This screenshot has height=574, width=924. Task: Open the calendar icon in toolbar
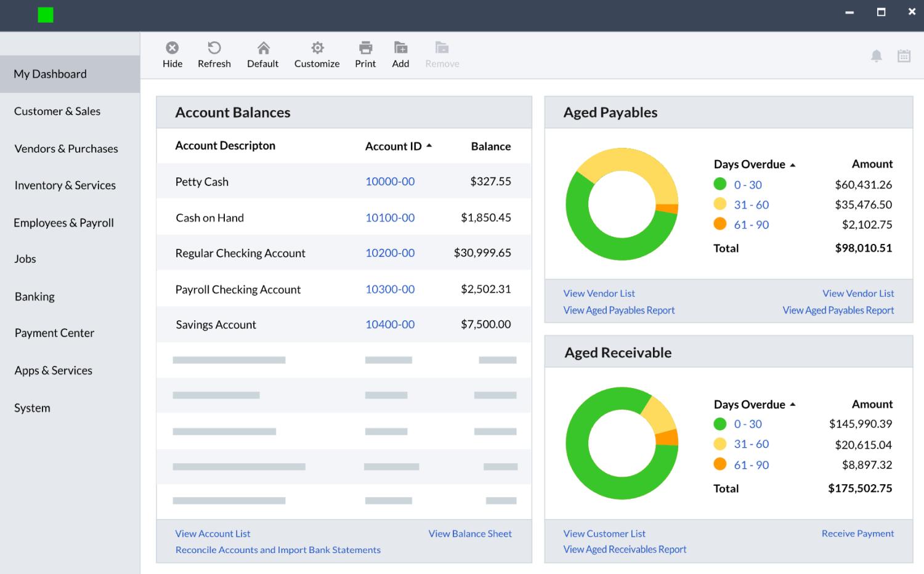tap(904, 56)
